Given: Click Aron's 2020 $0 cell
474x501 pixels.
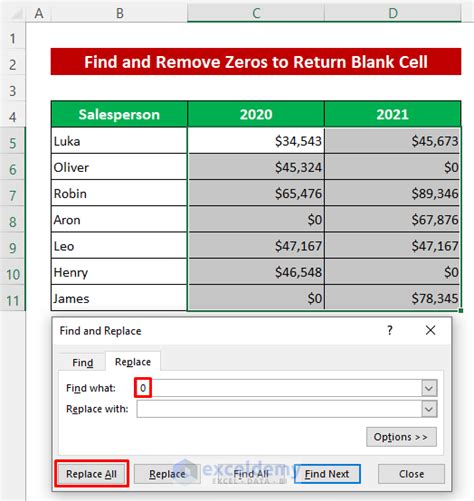Looking at the screenshot, I should [256, 220].
